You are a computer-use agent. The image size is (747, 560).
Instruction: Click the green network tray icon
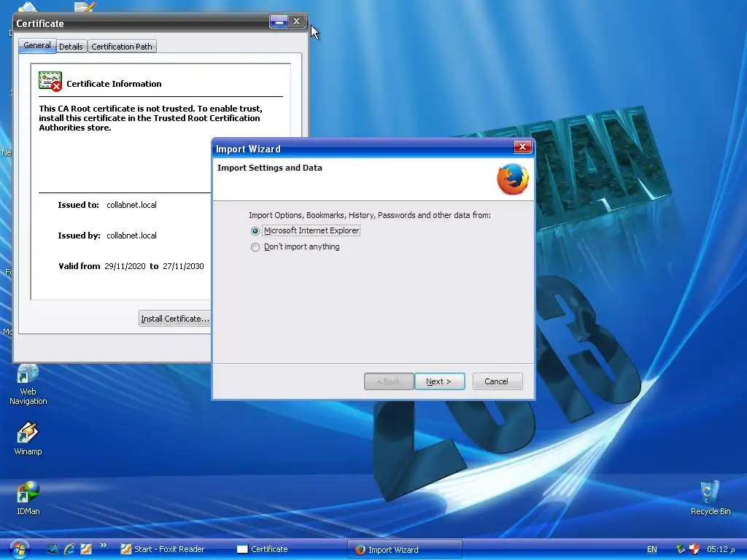point(681,549)
